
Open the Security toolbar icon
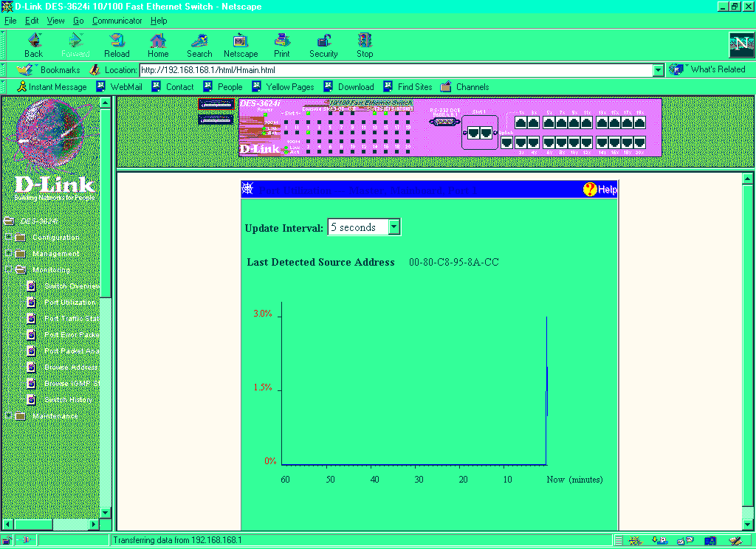click(323, 44)
